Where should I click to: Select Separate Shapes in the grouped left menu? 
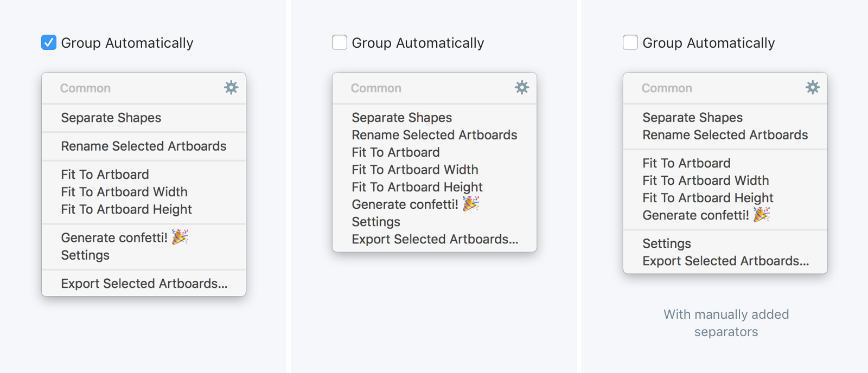pos(144,118)
